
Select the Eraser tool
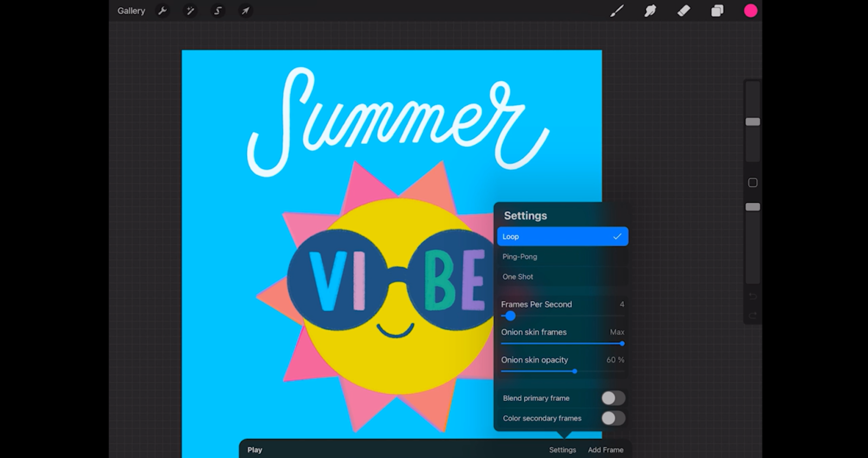684,11
